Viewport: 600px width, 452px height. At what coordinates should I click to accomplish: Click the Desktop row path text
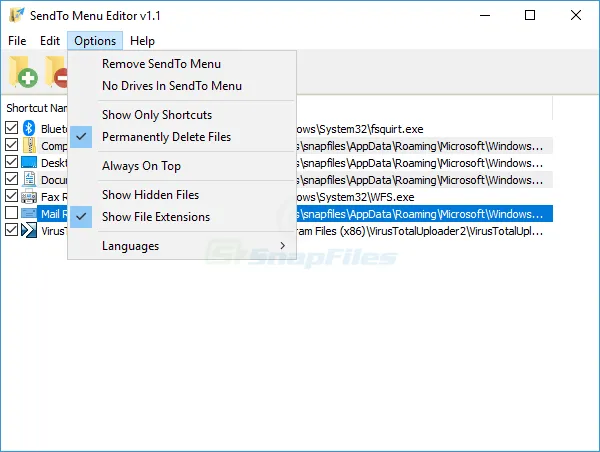(420, 163)
